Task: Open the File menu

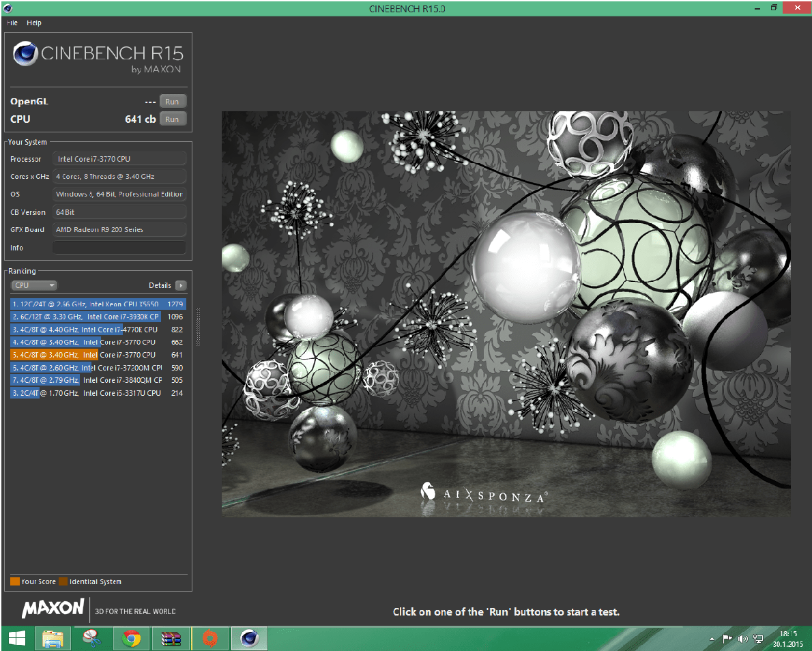Action: [12, 23]
